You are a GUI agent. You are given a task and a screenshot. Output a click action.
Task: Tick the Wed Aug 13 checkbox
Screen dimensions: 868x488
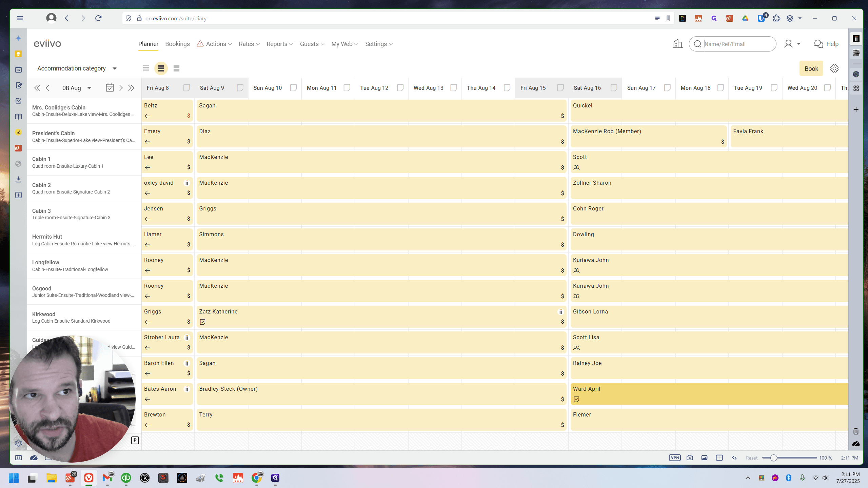tap(454, 88)
